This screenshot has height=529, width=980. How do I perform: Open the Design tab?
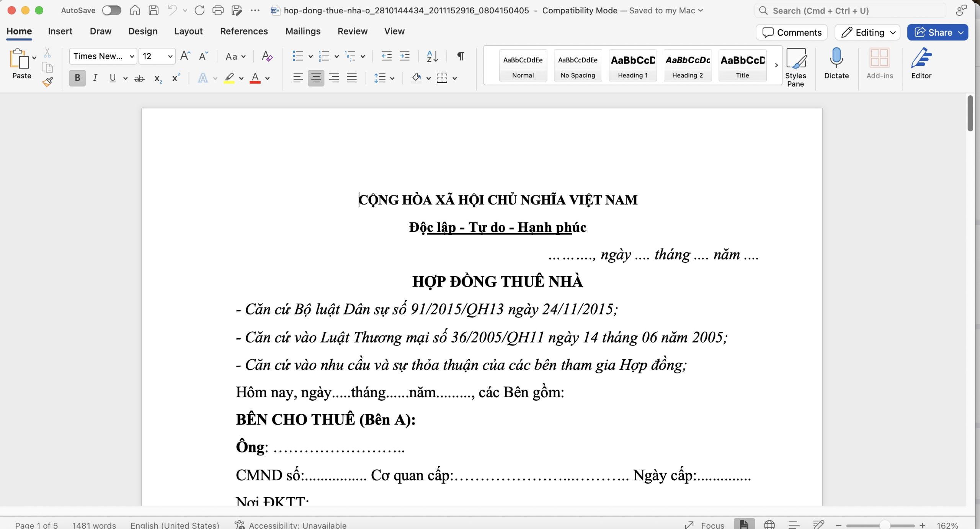click(x=143, y=31)
